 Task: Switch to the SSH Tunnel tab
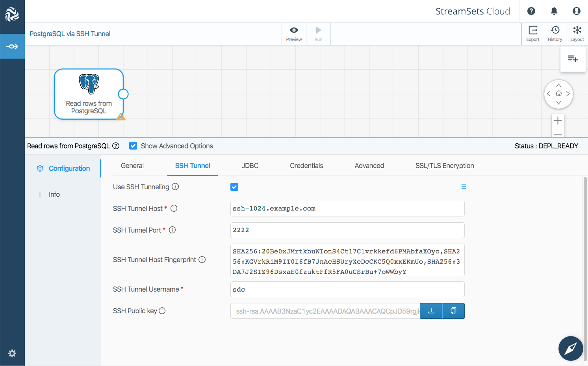point(193,166)
